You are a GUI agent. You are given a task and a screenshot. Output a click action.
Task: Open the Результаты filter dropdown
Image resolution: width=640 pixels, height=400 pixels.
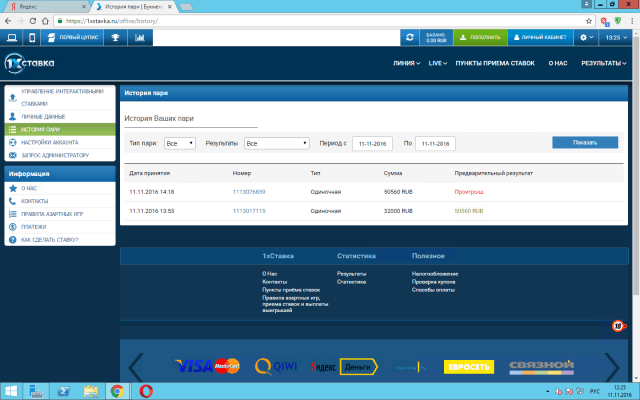pyautogui.click(x=276, y=143)
